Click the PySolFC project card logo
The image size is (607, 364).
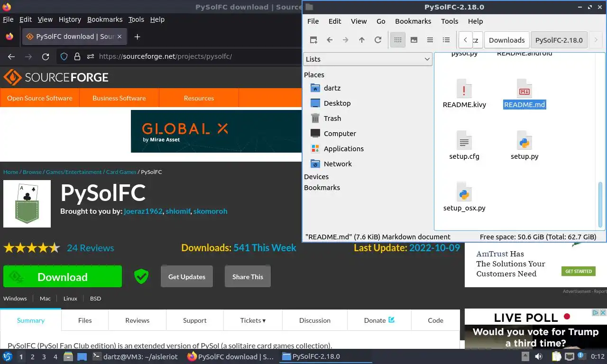pos(27,204)
